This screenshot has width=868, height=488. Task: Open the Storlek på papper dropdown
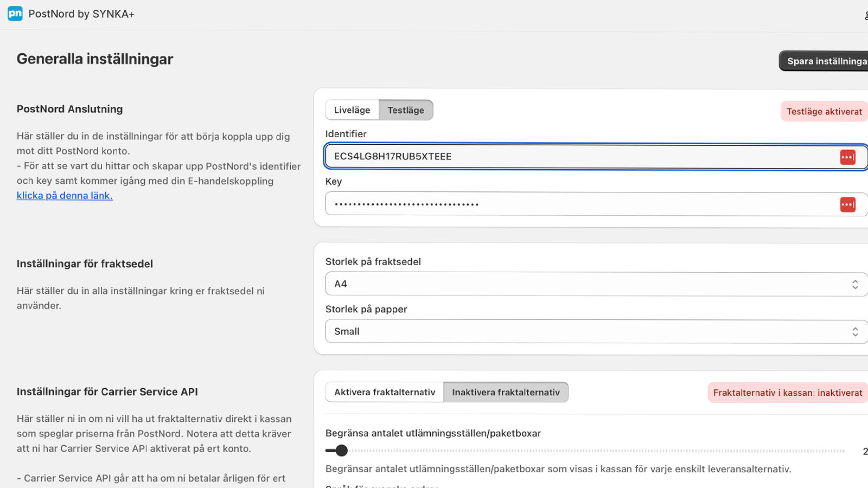tap(596, 331)
